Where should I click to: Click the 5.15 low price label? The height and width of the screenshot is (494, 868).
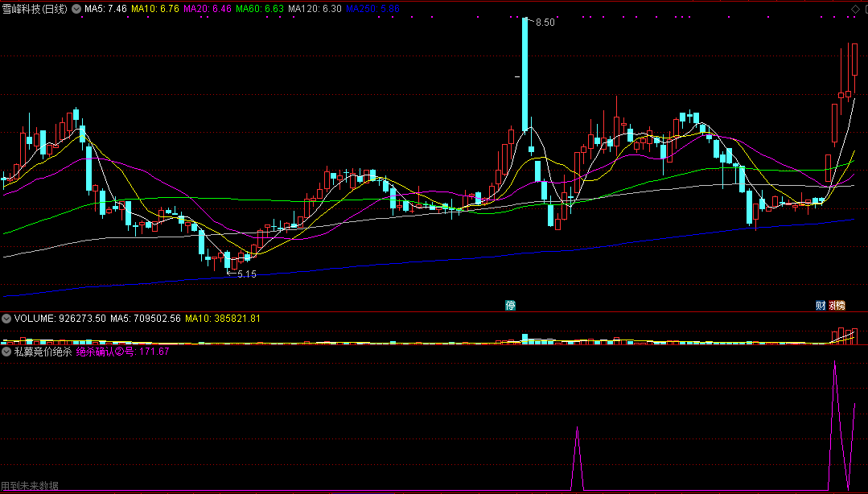pyautogui.click(x=247, y=274)
